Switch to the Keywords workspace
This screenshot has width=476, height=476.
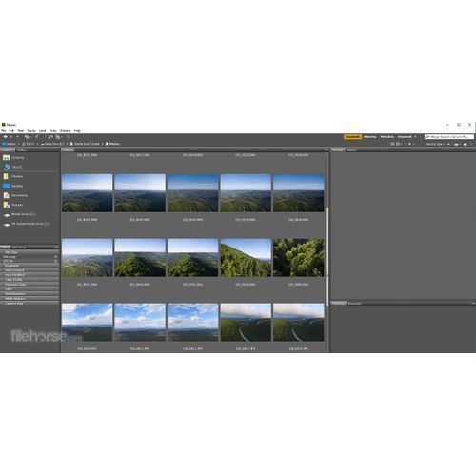(405, 137)
